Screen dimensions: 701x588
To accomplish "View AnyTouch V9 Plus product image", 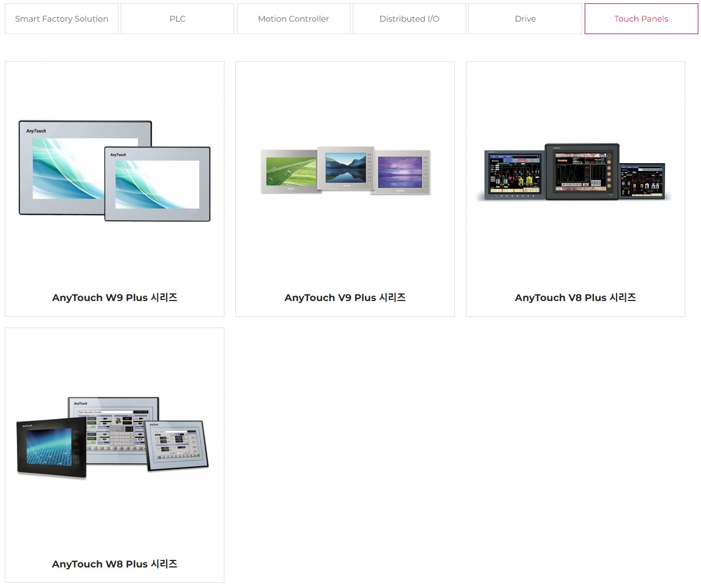I will point(345,170).
